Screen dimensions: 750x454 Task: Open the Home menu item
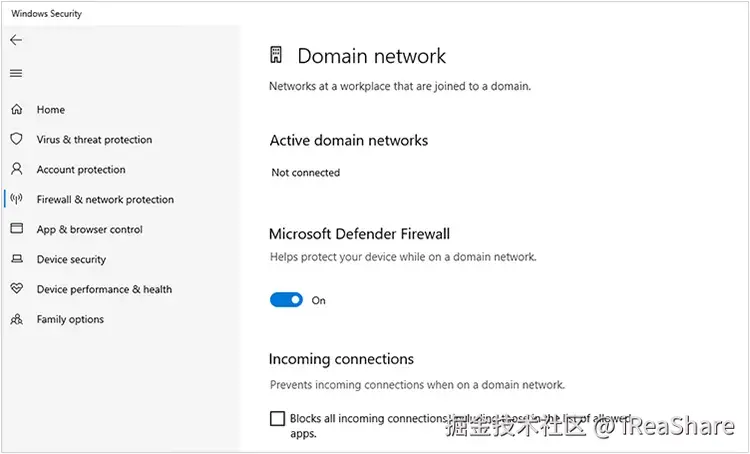click(x=51, y=110)
